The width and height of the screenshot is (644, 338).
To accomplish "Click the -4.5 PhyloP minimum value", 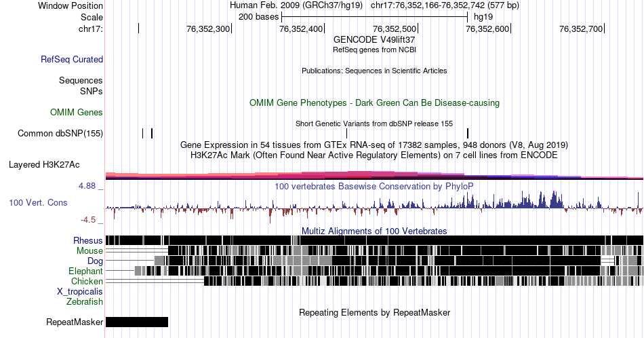I will pyautogui.click(x=88, y=220).
